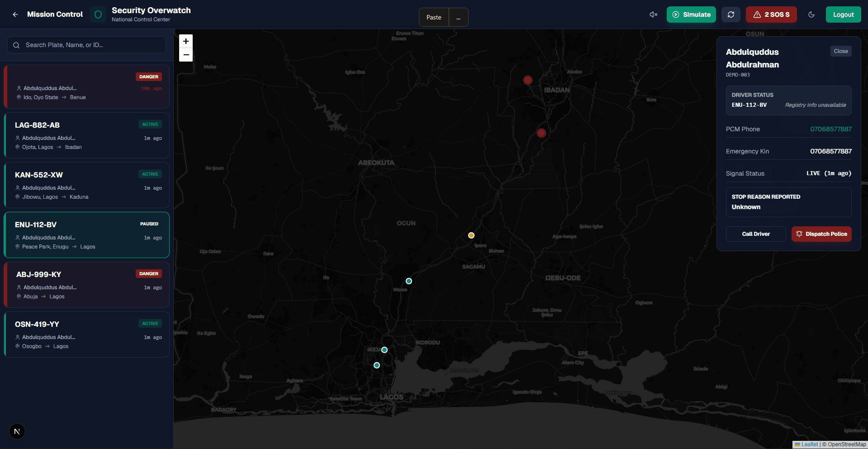Select the ABJ-999-KY danger vehicle card
The image size is (868, 449).
click(x=86, y=285)
